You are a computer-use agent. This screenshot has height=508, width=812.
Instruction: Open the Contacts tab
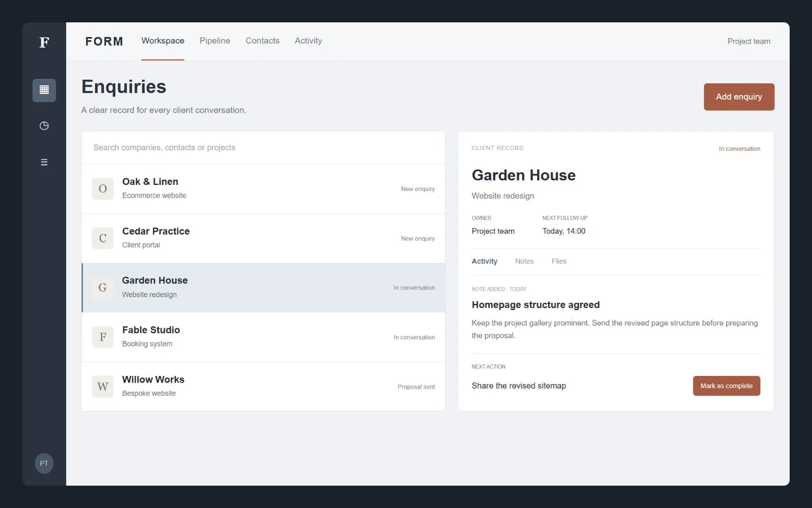coord(262,41)
